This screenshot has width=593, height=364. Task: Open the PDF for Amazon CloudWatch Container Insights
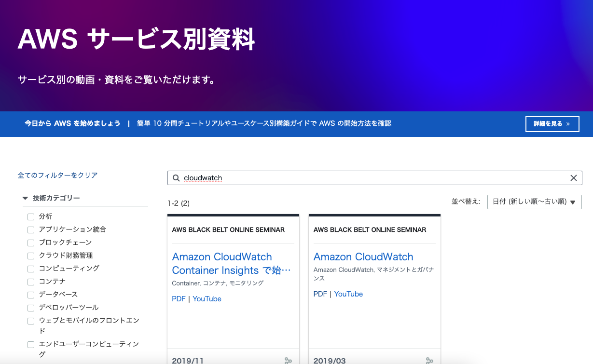[x=179, y=298]
